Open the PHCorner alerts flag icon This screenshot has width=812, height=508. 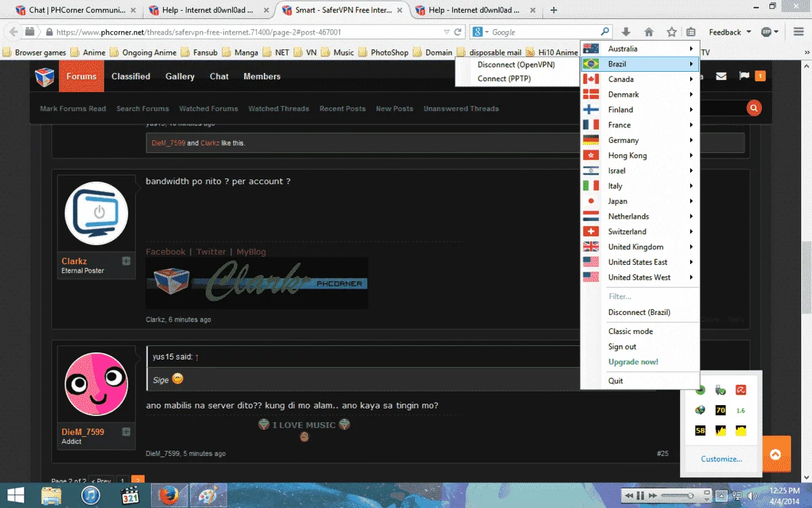[x=744, y=76]
